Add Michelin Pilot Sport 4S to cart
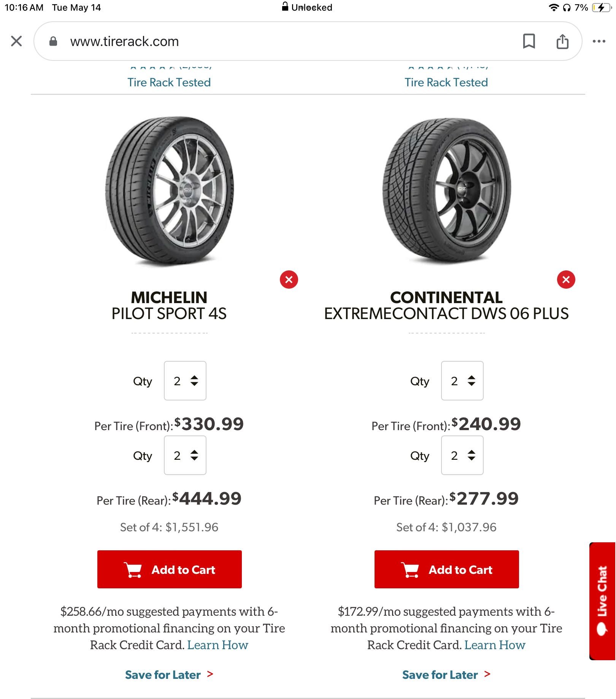The height and width of the screenshot is (699, 616). point(169,569)
